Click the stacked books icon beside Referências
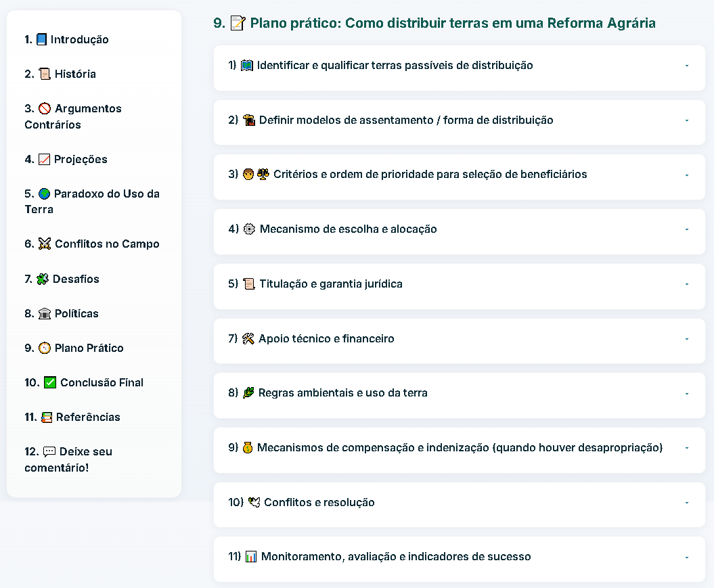Image resolution: width=714 pixels, height=588 pixels. (x=47, y=417)
